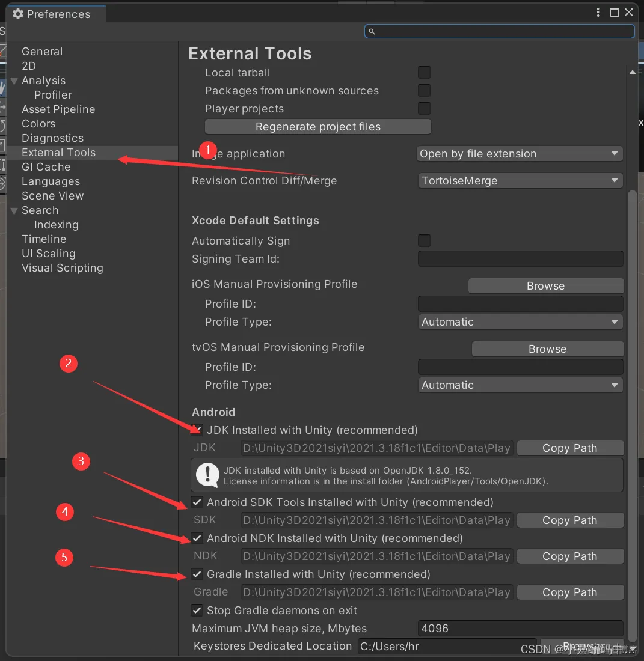
Task: Click the scroll up arrow
Action: 632,72
